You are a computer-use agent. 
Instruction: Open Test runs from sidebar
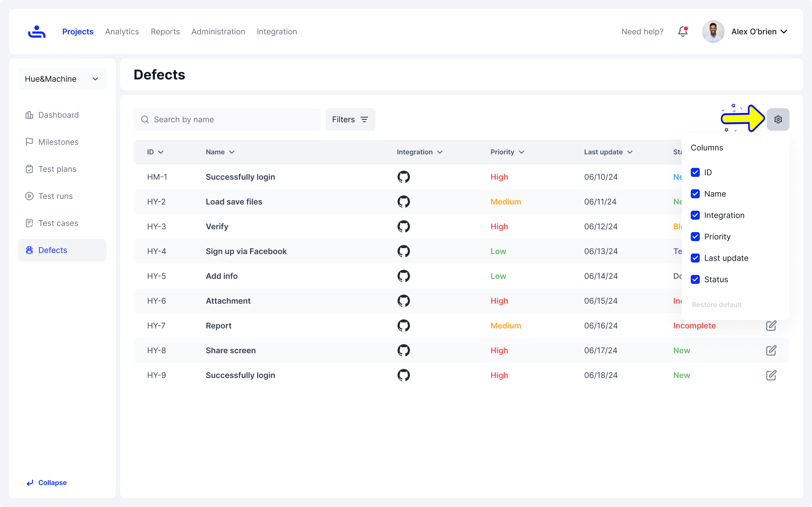point(55,196)
